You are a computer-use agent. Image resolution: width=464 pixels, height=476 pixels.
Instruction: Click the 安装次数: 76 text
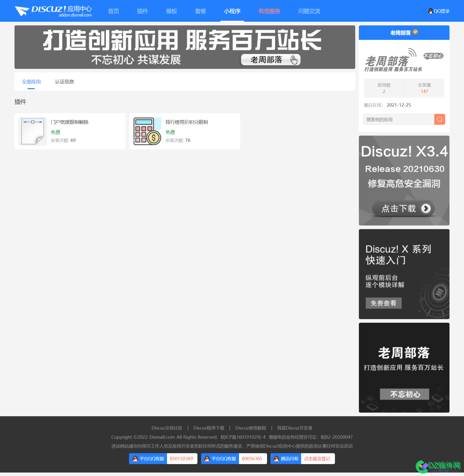[x=178, y=140]
